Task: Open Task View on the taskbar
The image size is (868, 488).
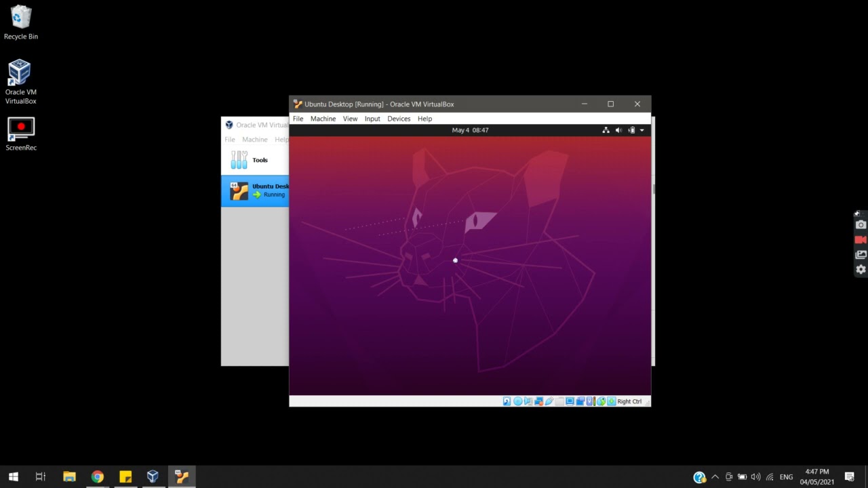Action: coord(41,476)
